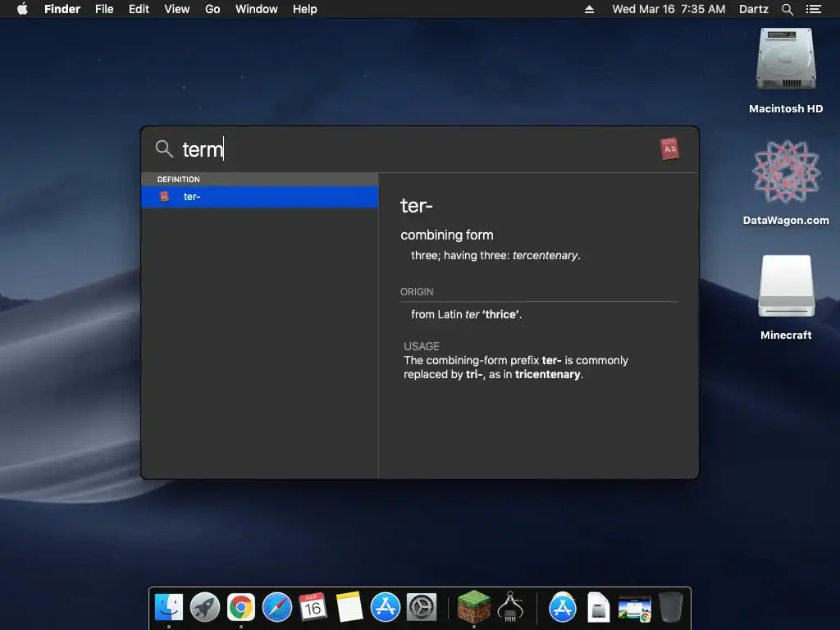The width and height of the screenshot is (840, 630).
Task: Open the Calendar app showing 16
Action: [x=313, y=607]
